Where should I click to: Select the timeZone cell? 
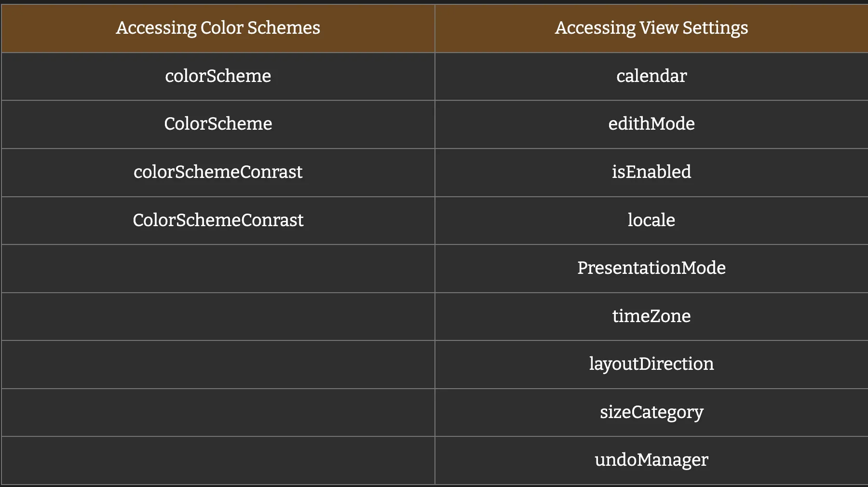click(651, 316)
